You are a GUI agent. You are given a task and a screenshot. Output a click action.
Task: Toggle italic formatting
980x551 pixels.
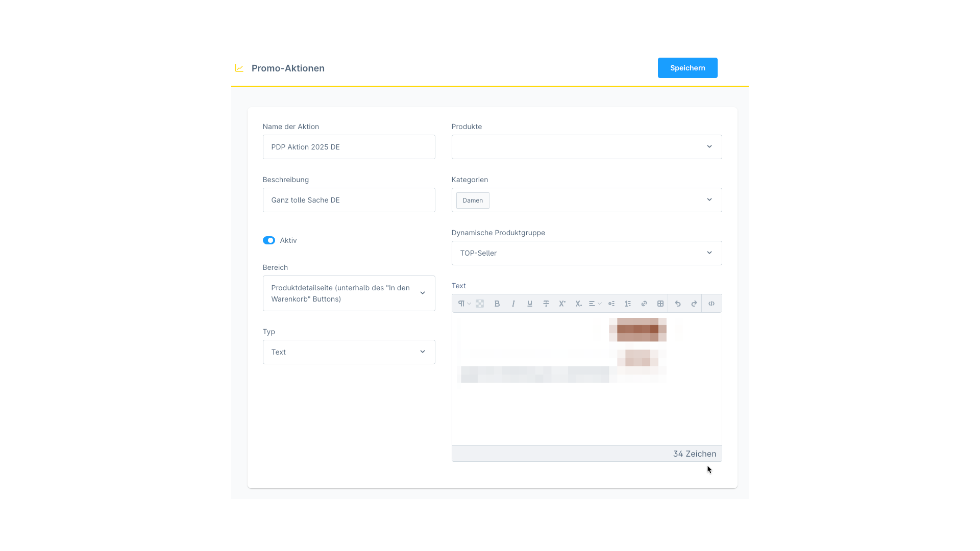(x=513, y=304)
